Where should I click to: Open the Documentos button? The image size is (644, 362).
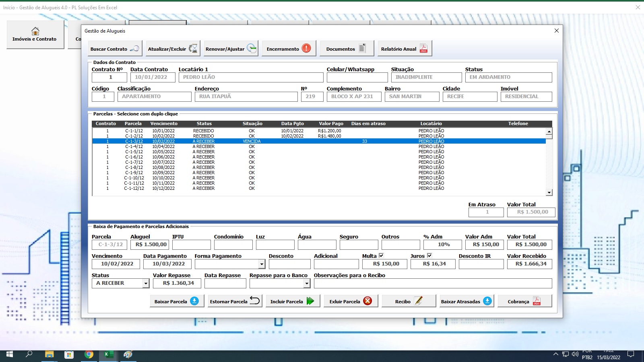[x=347, y=49]
